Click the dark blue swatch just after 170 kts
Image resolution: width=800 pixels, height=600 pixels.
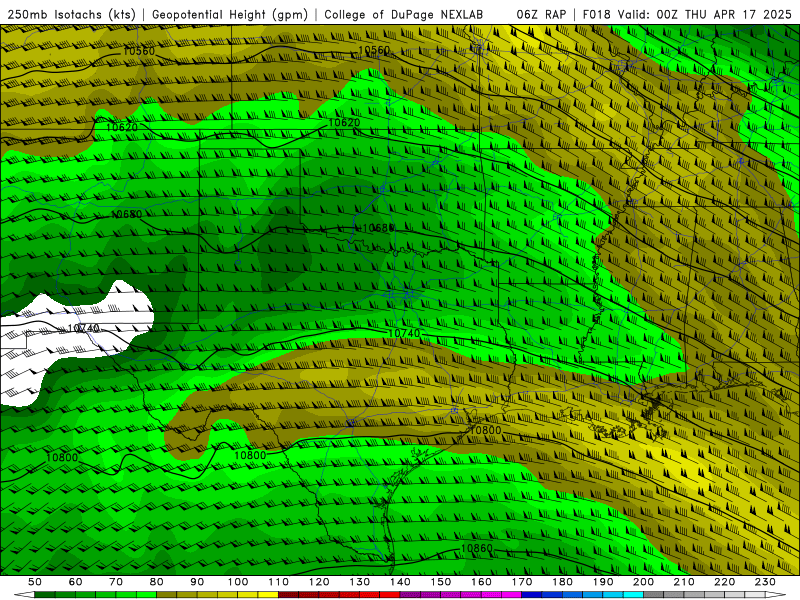click(532, 595)
